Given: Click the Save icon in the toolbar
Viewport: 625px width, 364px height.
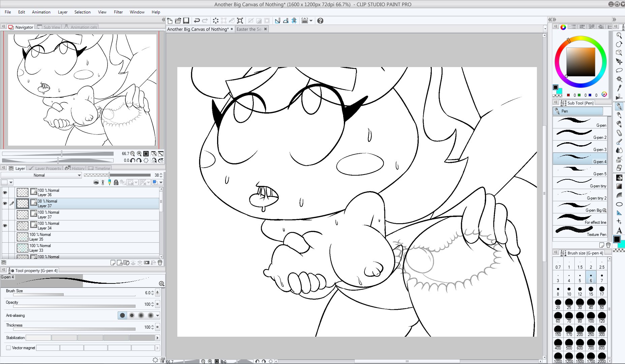Looking at the screenshot, I should [x=186, y=21].
